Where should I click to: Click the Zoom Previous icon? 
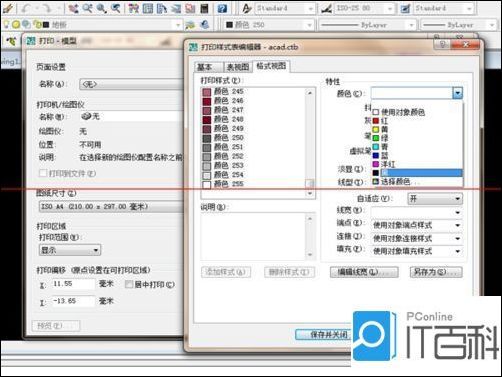(x=115, y=8)
